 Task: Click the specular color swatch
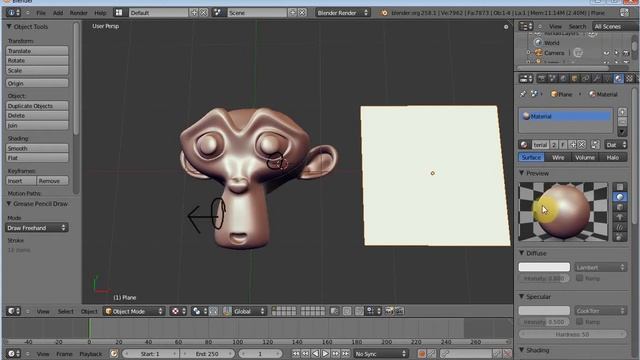(544, 311)
